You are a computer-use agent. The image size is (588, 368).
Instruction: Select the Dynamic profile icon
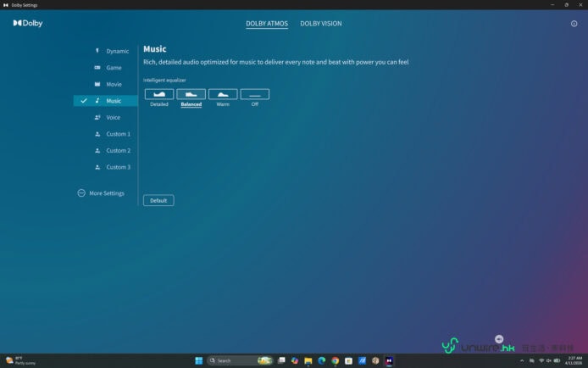pos(97,51)
